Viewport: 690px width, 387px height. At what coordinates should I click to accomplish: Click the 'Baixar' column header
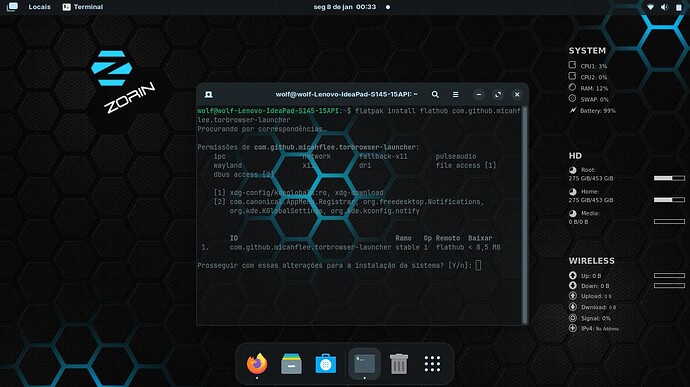point(480,238)
